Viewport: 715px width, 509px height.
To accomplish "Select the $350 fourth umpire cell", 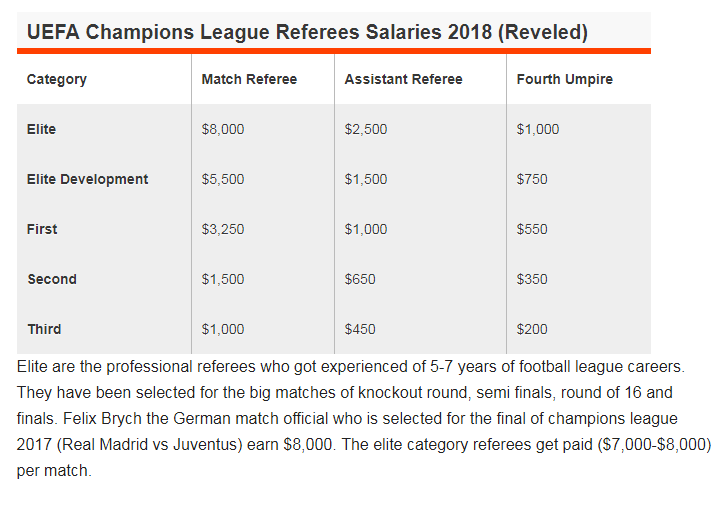I will (x=532, y=279).
